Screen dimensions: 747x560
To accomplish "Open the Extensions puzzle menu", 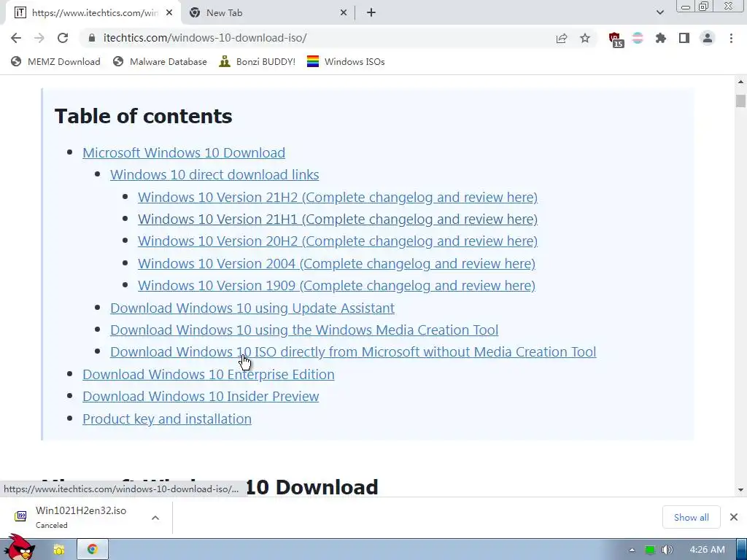I will pyautogui.click(x=661, y=38).
